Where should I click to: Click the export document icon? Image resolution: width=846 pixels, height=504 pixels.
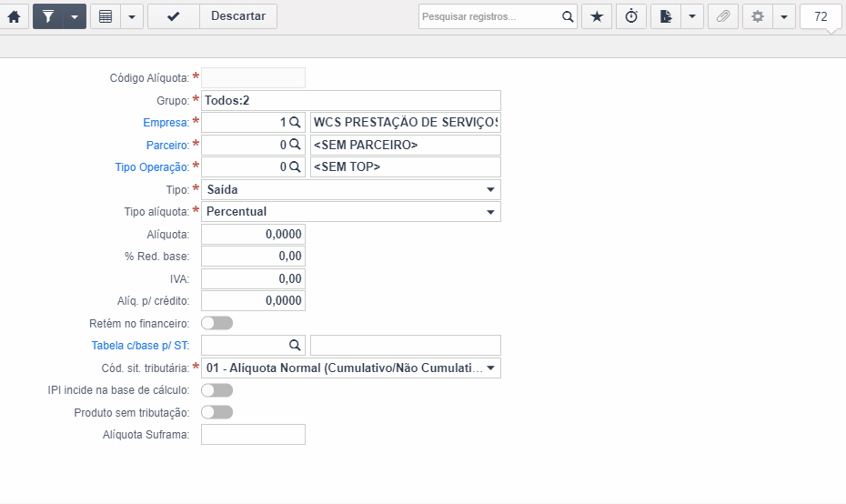[666, 16]
